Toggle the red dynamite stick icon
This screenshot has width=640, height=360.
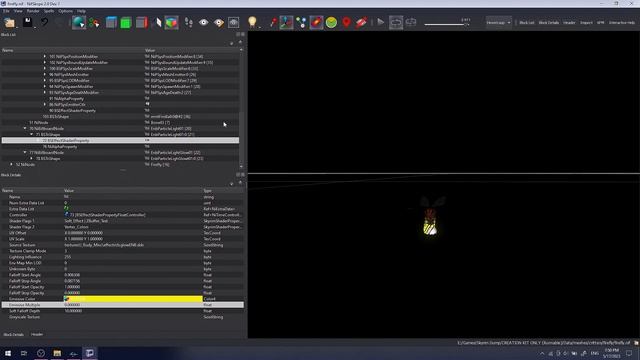point(361,22)
